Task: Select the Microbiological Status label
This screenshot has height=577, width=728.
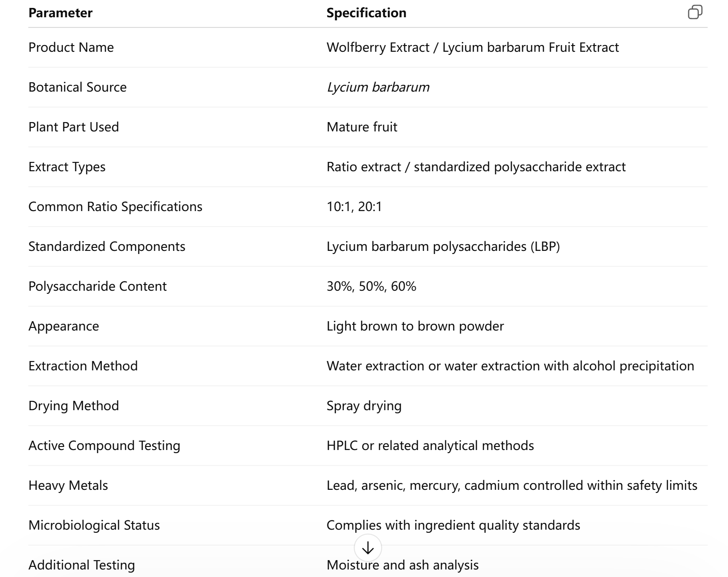Action: (x=94, y=525)
